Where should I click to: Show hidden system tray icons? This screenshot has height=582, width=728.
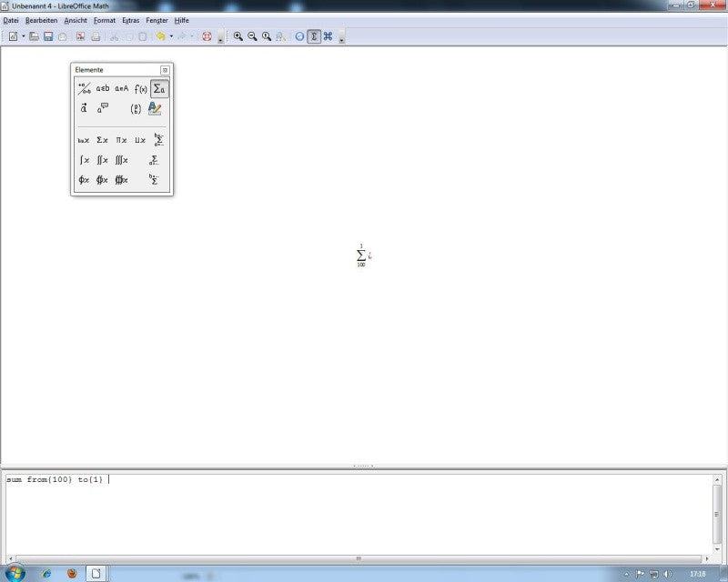[x=626, y=574]
